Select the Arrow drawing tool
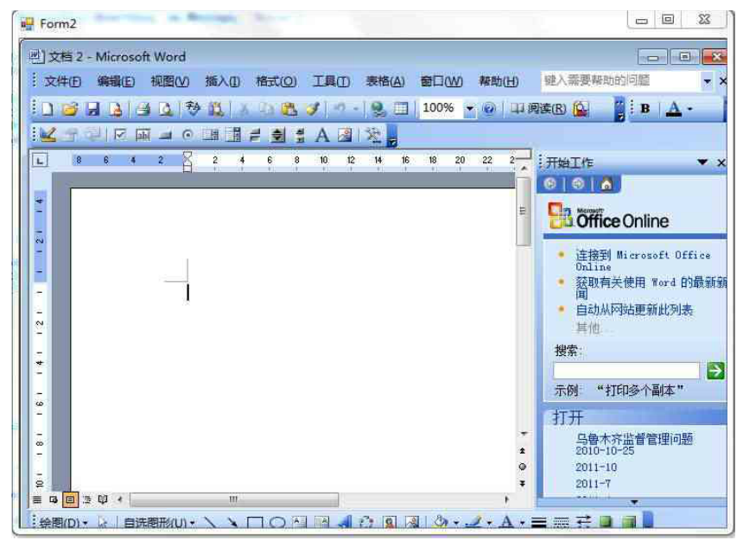This screenshot has width=756, height=547. (232, 523)
